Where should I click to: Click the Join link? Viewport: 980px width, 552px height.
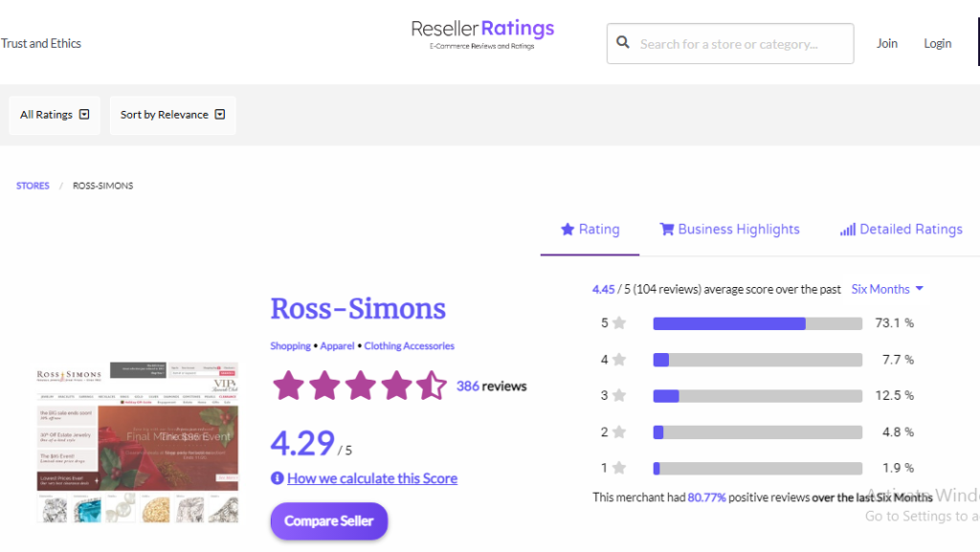click(886, 43)
